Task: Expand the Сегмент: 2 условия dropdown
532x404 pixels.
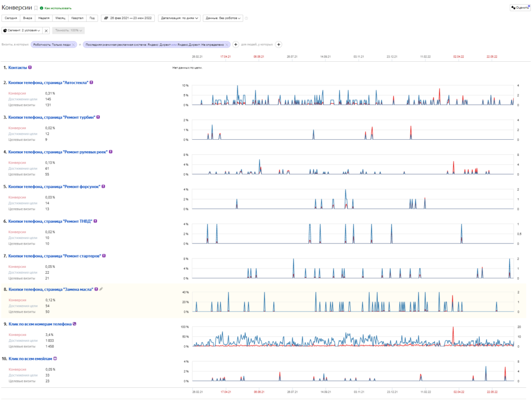Action: pyautogui.click(x=22, y=31)
